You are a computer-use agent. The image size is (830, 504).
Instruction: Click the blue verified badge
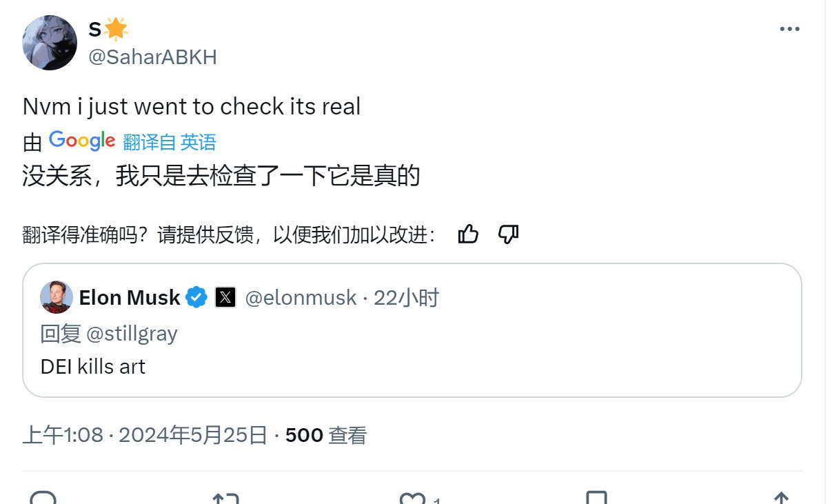point(196,298)
